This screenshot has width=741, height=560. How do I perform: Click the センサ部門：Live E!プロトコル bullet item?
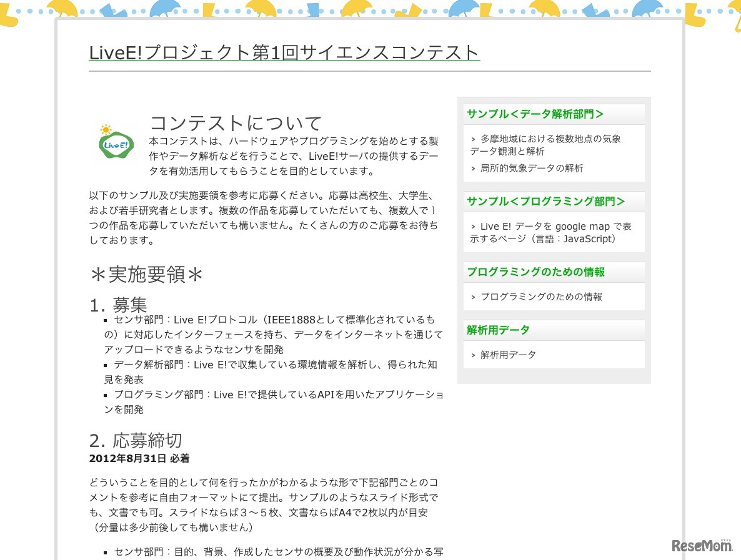274,334
